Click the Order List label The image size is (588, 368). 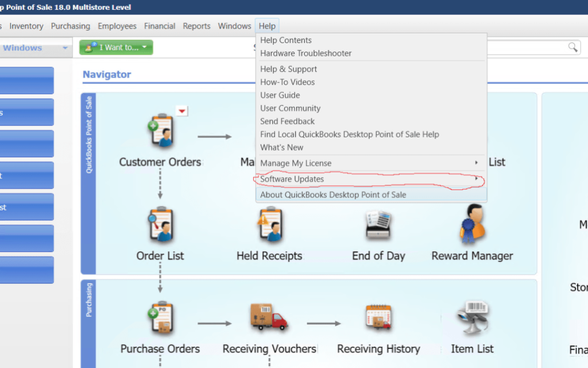(x=160, y=256)
